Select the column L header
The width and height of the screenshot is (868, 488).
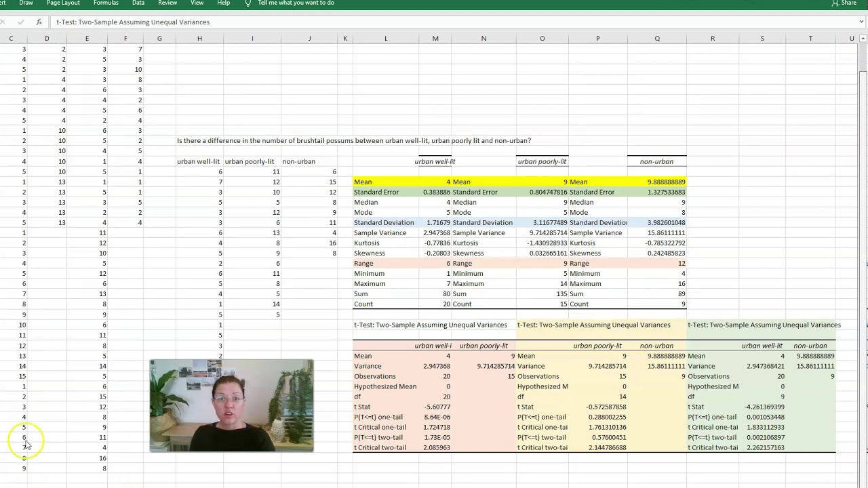(x=386, y=39)
